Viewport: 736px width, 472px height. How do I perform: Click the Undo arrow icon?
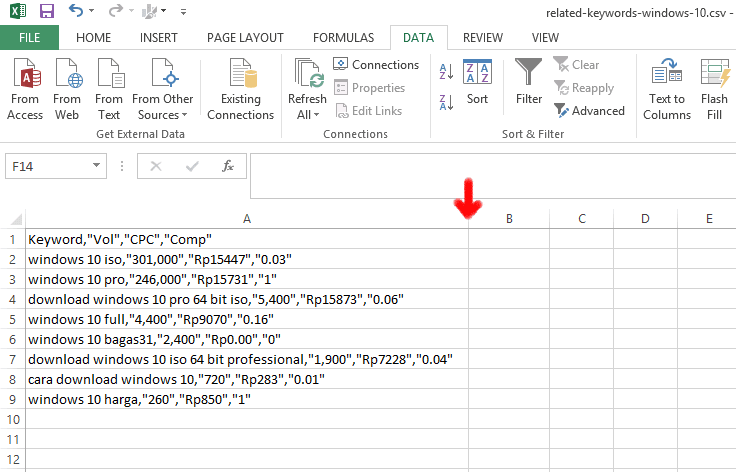[x=76, y=10]
